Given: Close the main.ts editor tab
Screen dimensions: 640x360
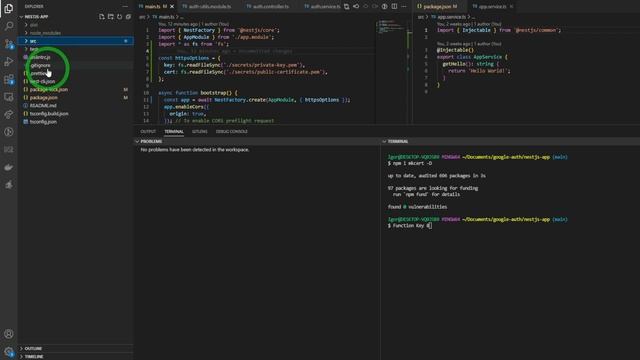Looking at the screenshot, I should click(172, 7).
